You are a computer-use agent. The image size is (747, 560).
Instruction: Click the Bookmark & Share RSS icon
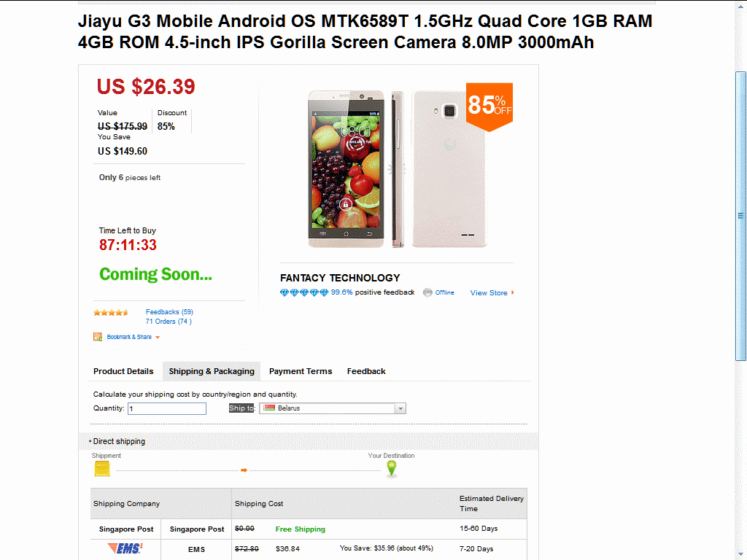[x=98, y=337]
